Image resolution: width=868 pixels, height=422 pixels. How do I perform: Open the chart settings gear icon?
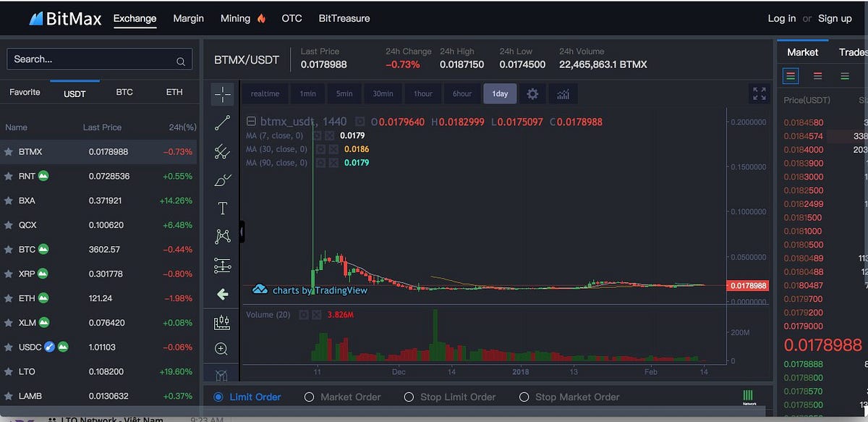(532, 93)
